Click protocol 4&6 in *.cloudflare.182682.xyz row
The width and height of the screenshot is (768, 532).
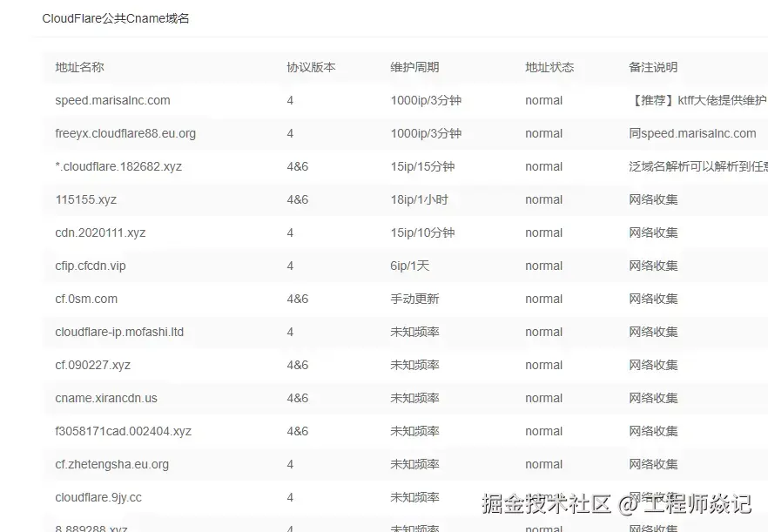point(297,166)
